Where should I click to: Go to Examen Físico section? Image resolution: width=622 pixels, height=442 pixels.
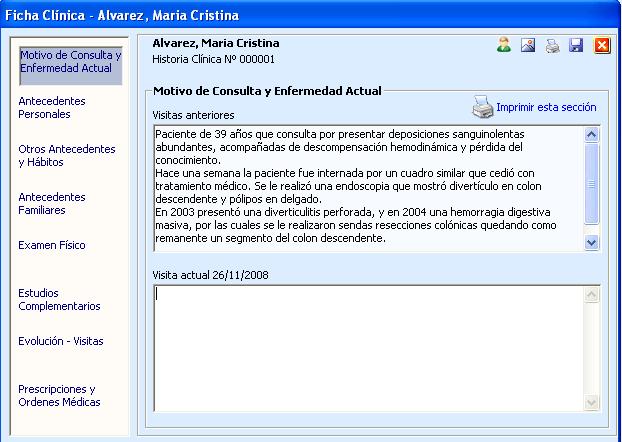(x=52, y=245)
